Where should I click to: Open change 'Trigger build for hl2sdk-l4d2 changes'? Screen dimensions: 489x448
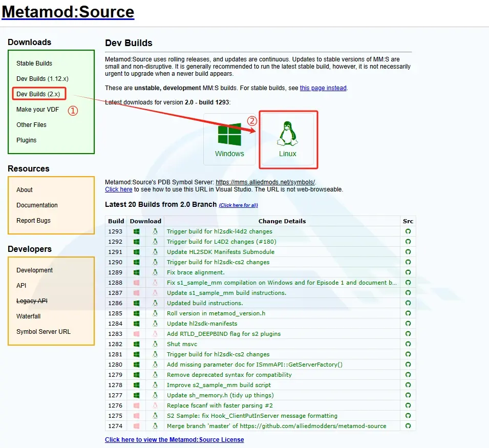point(219,231)
